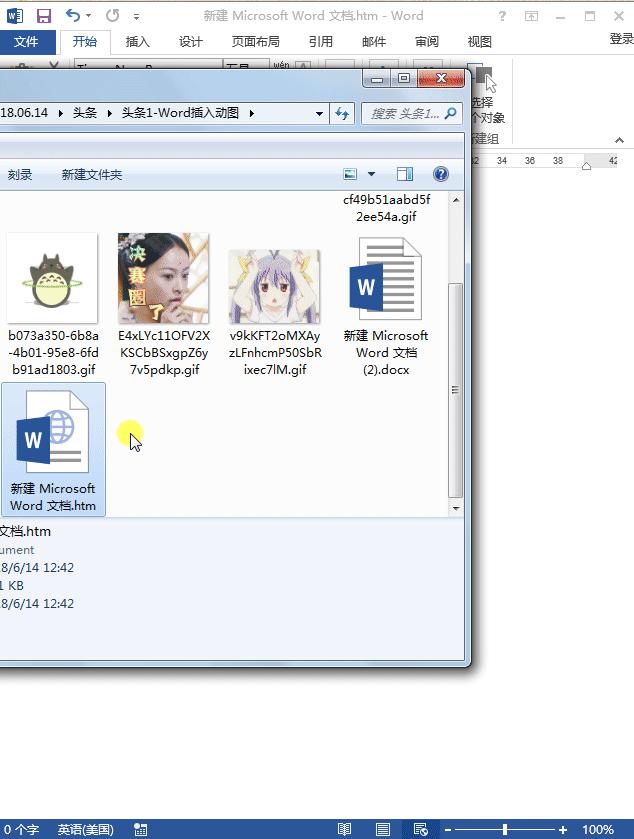Expand the arrow after 头条1-Word插入动图

pos(251,113)
